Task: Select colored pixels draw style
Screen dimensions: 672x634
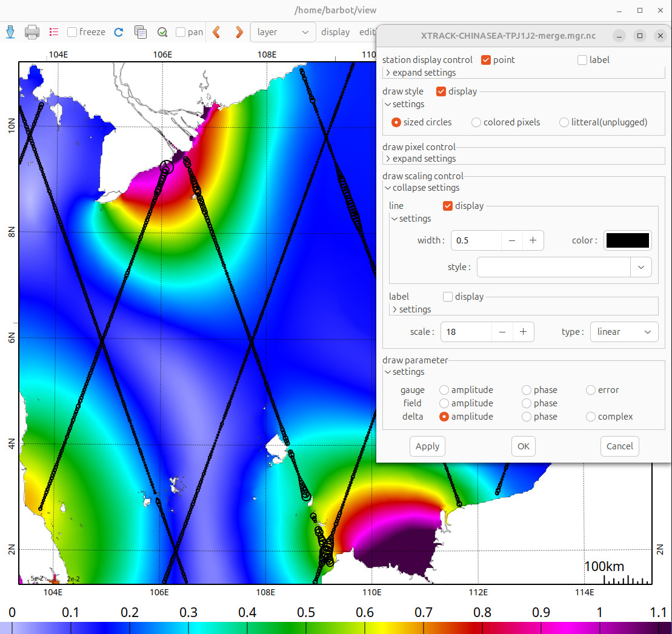Action: coord(476,122)
